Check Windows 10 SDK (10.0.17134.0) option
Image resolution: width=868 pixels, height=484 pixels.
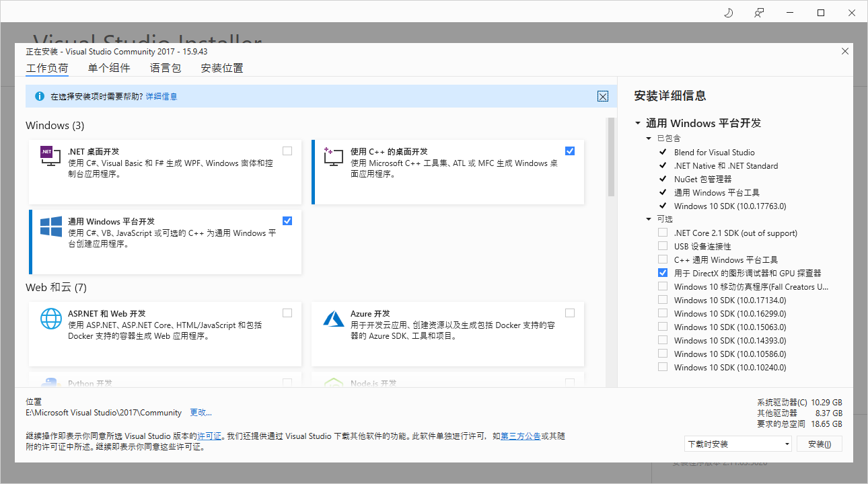[x=663, y=300]
